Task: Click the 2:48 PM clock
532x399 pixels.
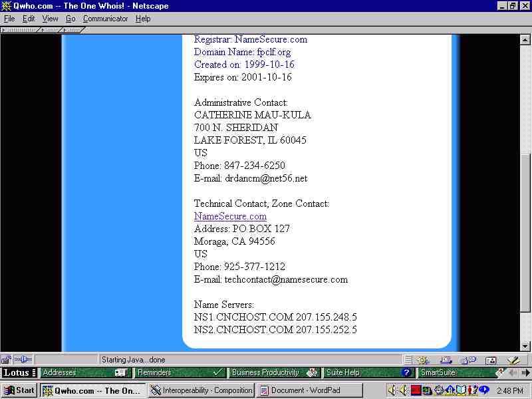Action: coord(510,390)
